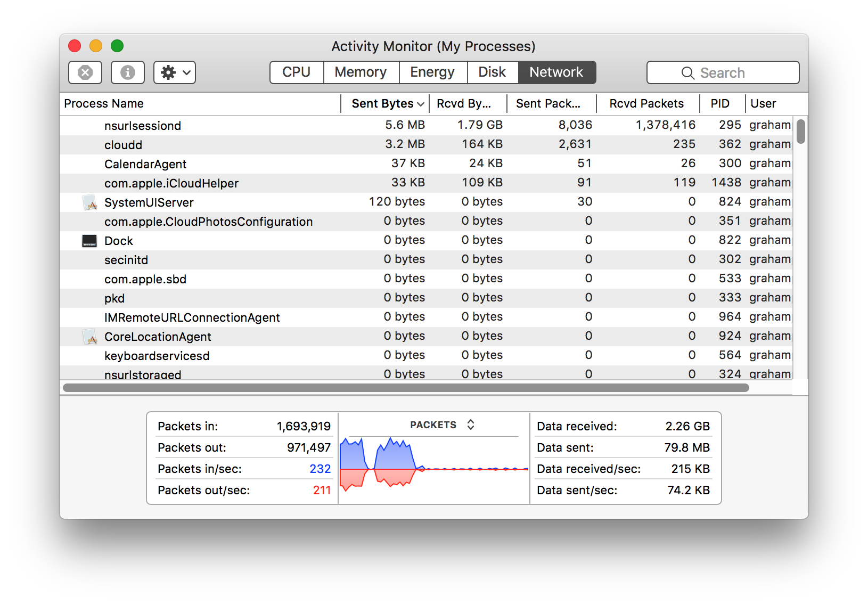
Task: Switch to the CPU tab
Action: (x=297, y=72)
